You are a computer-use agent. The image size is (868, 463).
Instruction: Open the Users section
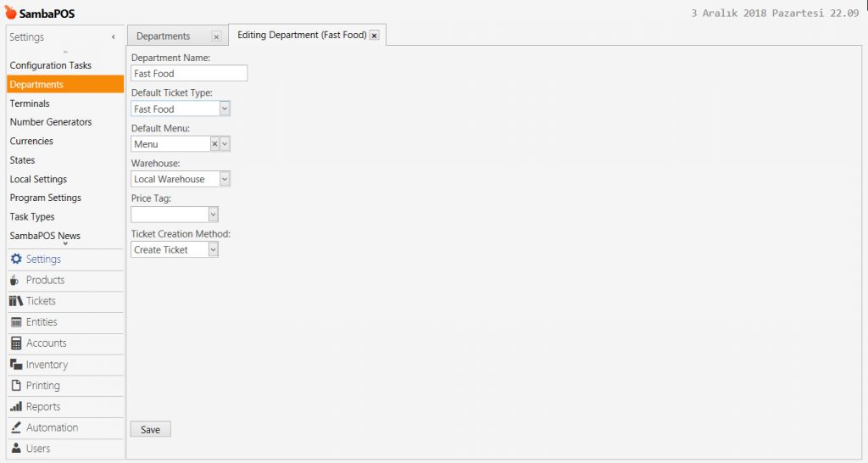[x=65, y=449]
